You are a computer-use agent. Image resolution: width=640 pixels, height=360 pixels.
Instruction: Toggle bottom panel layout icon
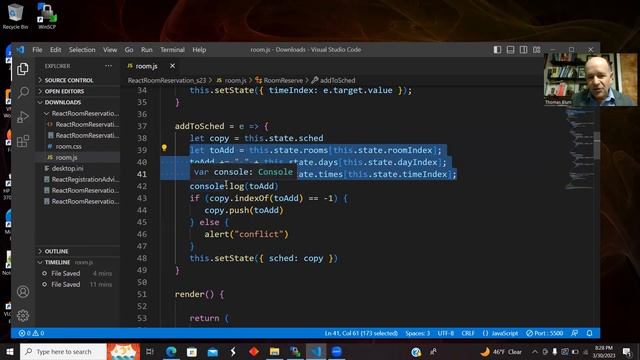pos(510,49)
